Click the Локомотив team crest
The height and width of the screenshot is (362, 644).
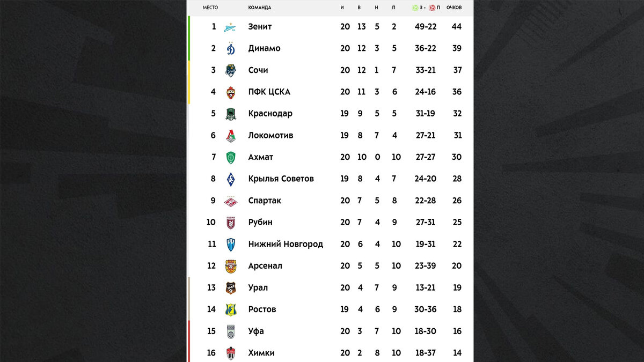231,135
